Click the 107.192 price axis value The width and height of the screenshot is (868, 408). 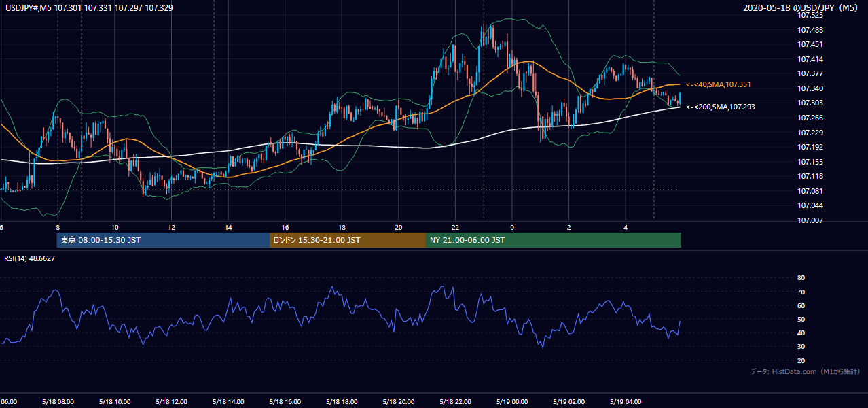pyautogui.click(x=811, y=147)
